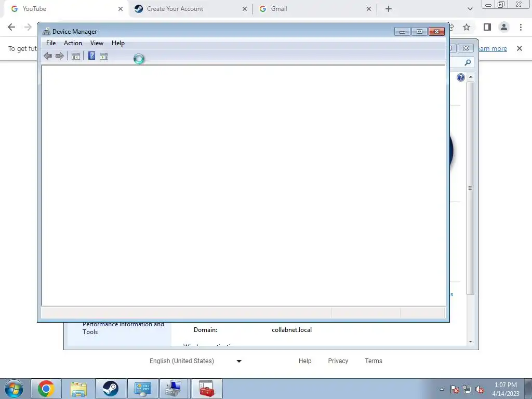Image resolution: width=532 pixels, height=399 pixels.
Task: Click the Forward arrow in Device Manager toolbar
Action: pyautogui.click(x=60, y=56)
